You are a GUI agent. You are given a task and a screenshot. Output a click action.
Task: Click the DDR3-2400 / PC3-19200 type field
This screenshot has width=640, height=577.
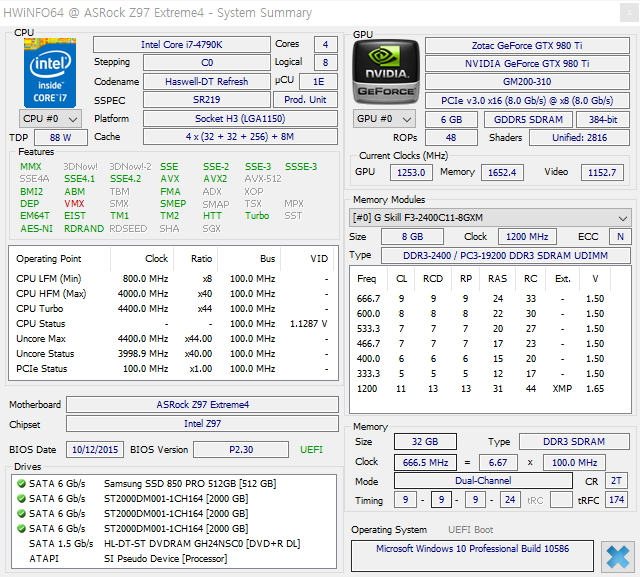point(506,255)
